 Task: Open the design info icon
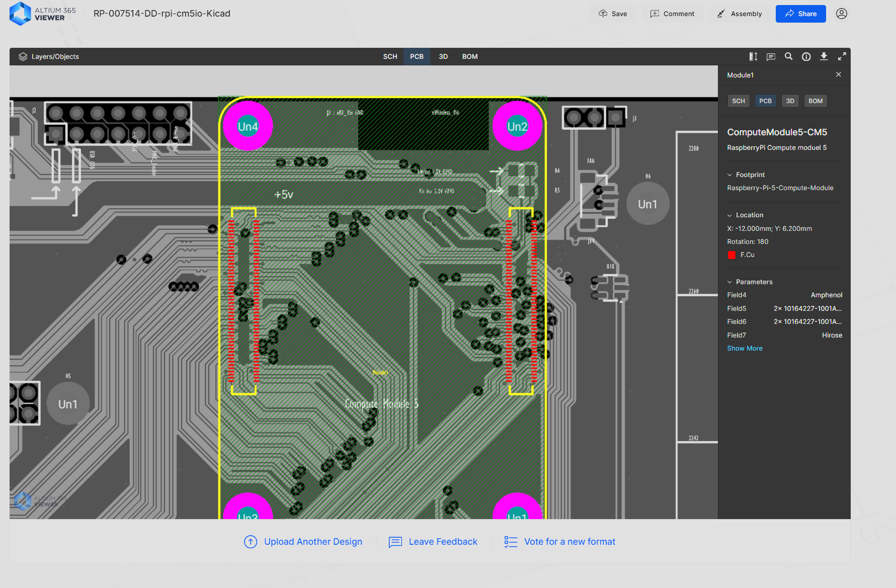(806, 57)
